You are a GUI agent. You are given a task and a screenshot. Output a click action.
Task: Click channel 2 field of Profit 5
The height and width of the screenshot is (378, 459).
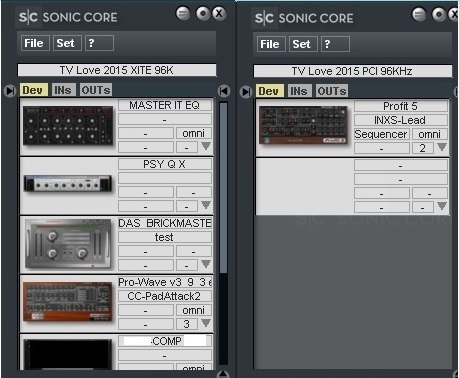coord(423,148)
